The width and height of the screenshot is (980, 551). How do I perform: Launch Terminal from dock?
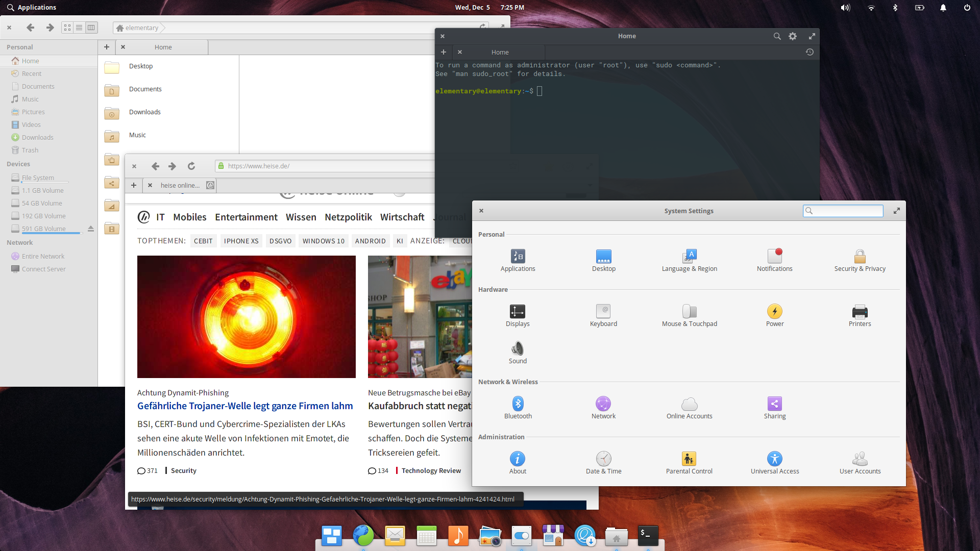[x=648, y=536]
